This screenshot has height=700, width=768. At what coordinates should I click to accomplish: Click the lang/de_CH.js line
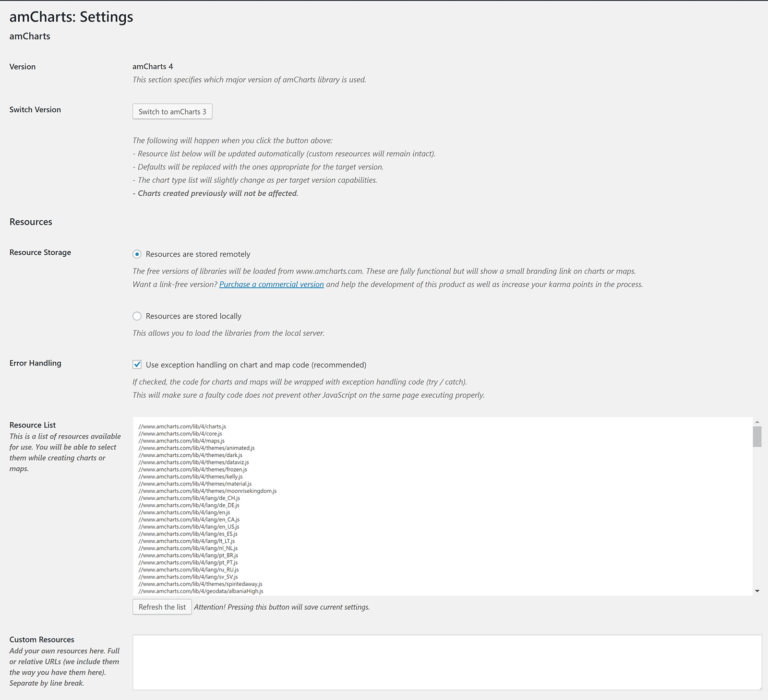(x=189, y=498)
